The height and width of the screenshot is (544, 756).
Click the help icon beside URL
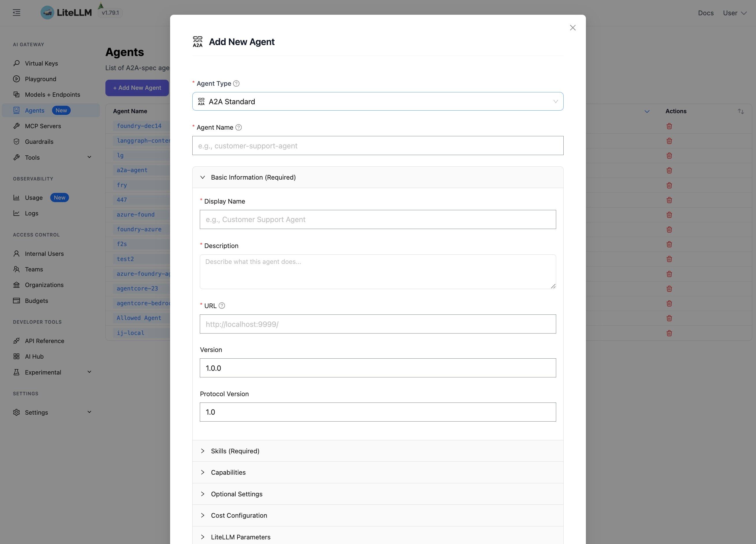223,305
